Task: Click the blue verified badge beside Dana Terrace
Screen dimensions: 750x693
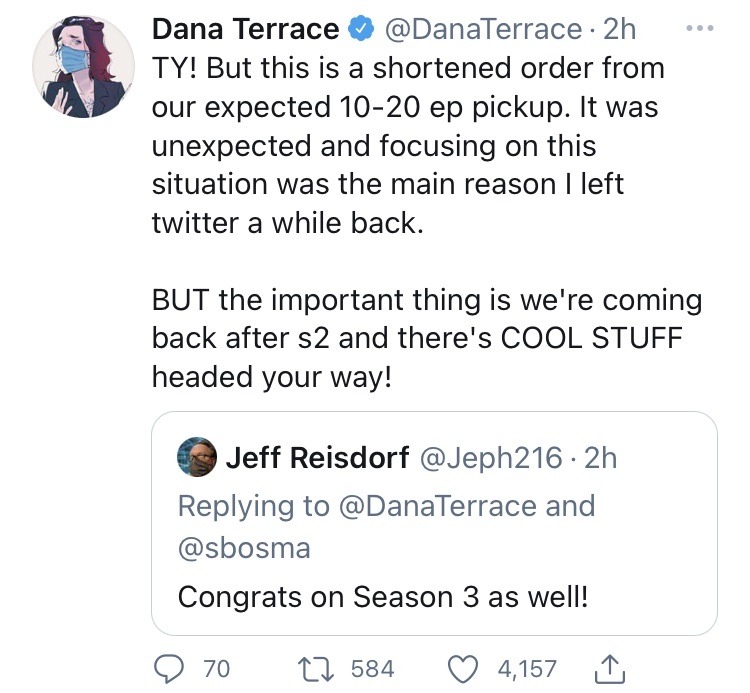Action: coord(360,30)
